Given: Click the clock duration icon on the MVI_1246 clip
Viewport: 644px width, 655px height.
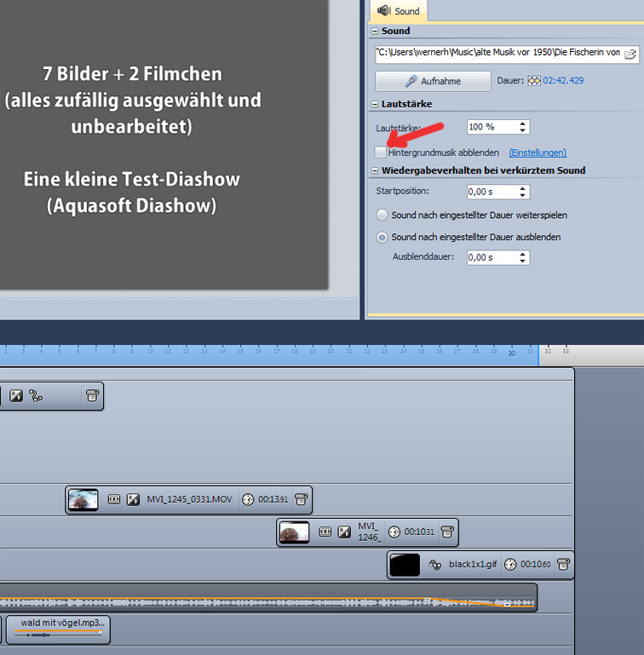Looking at the screenshot, I should click(394, 531).
